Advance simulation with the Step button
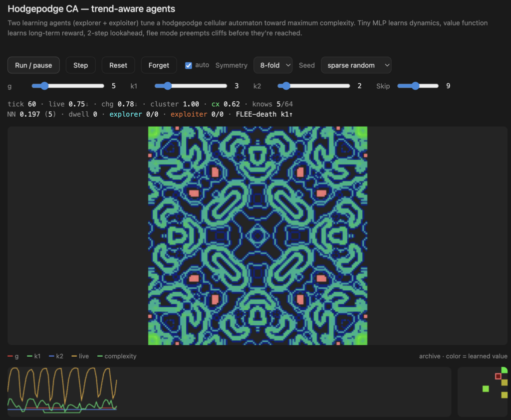511x420 pixels. (x=80, y=65)
